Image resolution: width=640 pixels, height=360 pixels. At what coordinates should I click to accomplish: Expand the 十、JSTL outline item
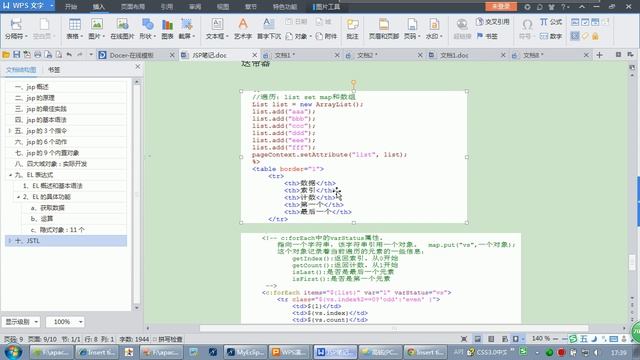(x=10, y=241)
